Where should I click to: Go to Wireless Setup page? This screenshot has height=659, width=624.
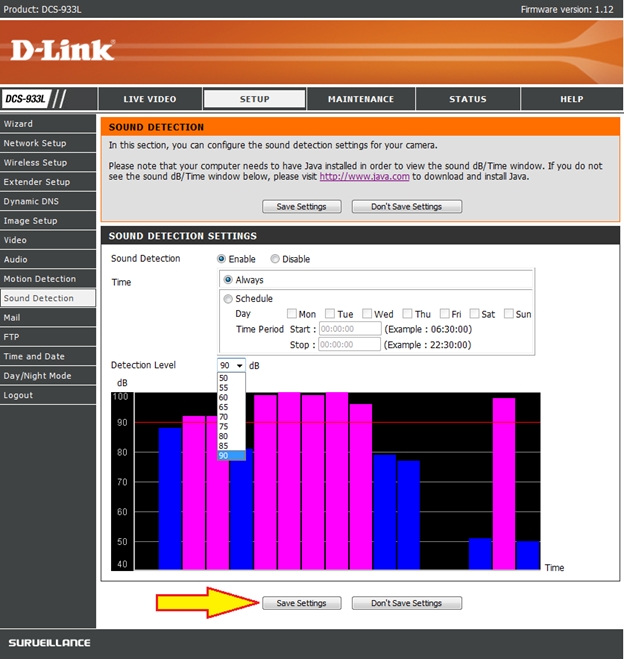tap(35, 162)
